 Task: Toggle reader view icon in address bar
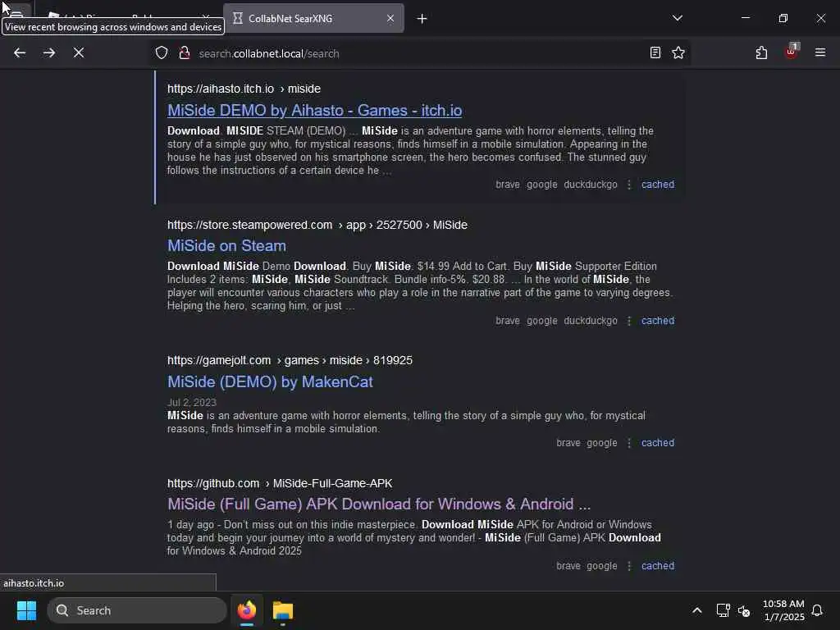click(655, 53)
